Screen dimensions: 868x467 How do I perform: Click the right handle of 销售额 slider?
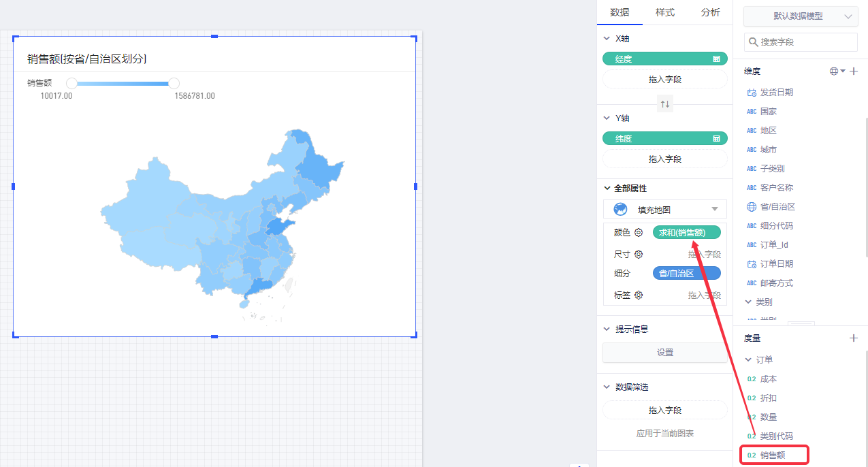[x=174, y=83]
